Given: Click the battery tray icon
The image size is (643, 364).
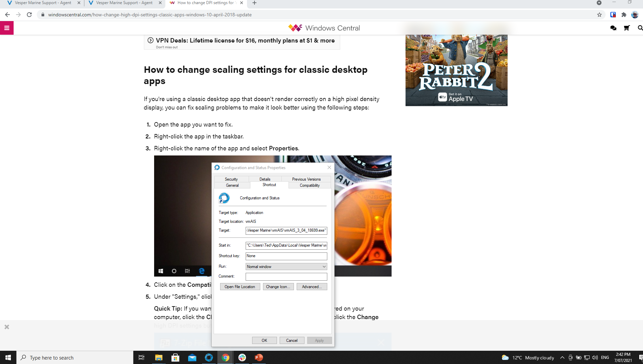Looking at the screenshot, I should [x=579, y=358].
